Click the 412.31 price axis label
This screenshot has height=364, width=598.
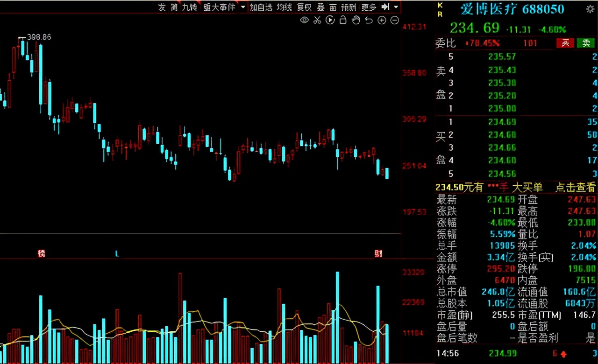(x=414, y=27)
